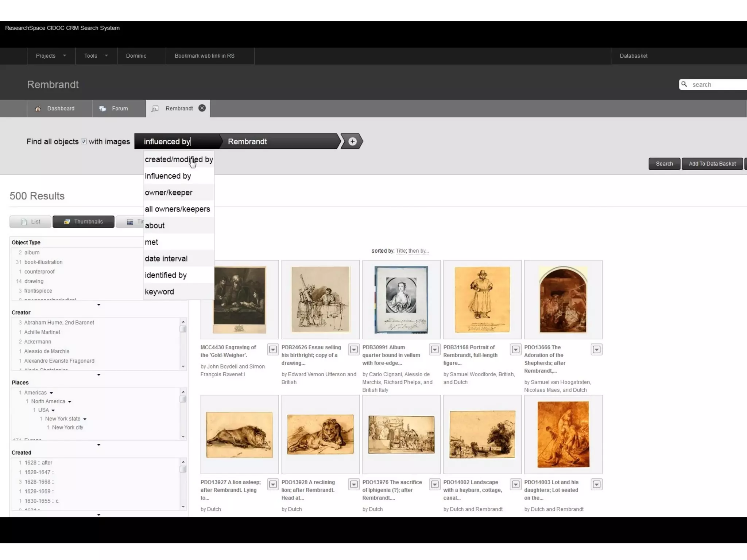Viewport: 747px width, 560px height.
Task: Open options arrow for PDB31168 Portrait
Action: (516, 349)
